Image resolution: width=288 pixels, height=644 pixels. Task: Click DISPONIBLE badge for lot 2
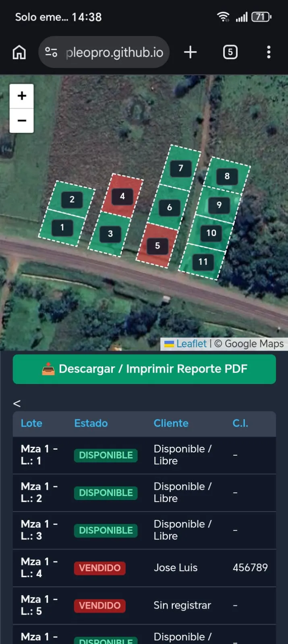tap(106, 493)
